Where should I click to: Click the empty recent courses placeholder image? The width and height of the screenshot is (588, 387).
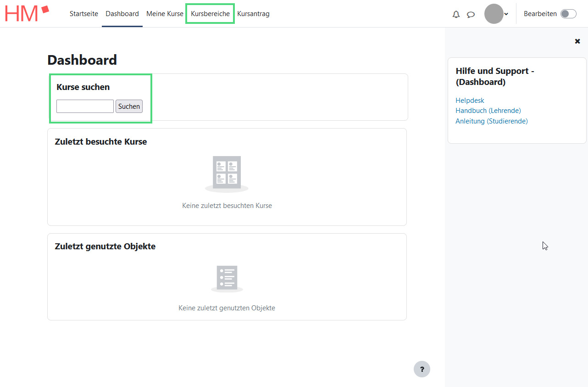pyautogui.click(x=227, y=174)
